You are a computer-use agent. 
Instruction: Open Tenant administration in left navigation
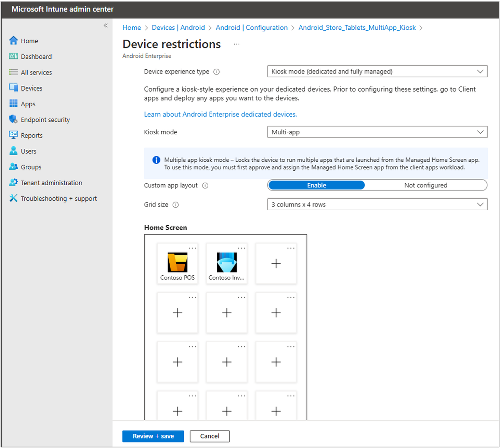click(51, 183)
